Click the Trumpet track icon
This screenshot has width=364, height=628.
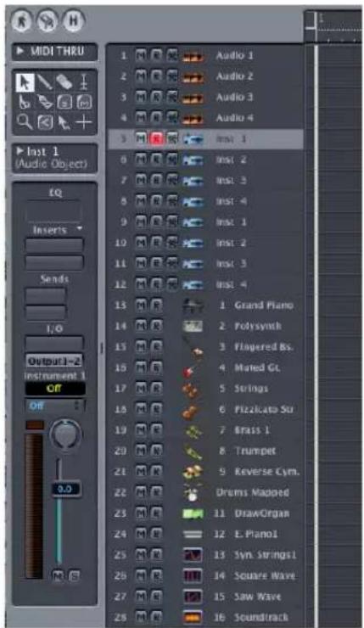click(193, 452)
